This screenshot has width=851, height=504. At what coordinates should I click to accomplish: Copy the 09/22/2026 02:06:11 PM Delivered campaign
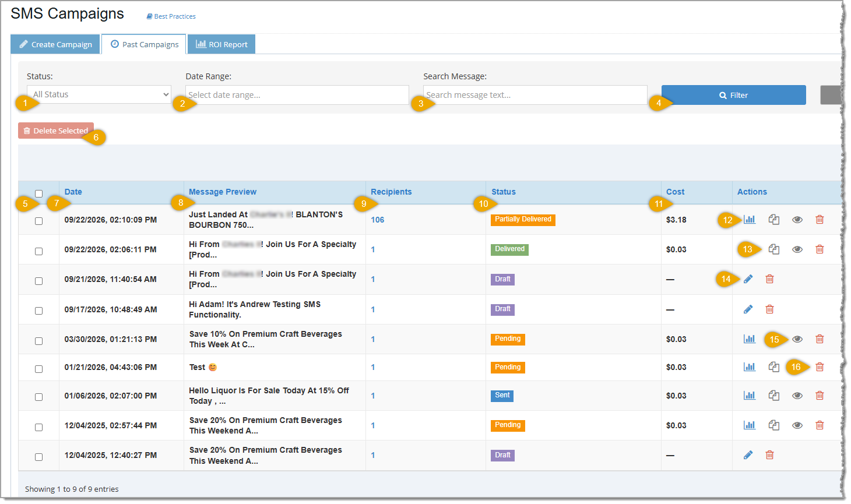[x=774, y=249]
